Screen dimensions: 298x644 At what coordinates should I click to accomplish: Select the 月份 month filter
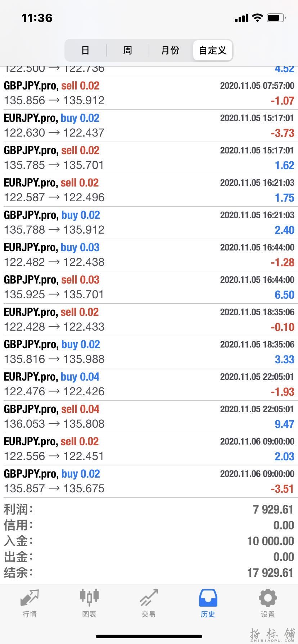tap(170, 50)
